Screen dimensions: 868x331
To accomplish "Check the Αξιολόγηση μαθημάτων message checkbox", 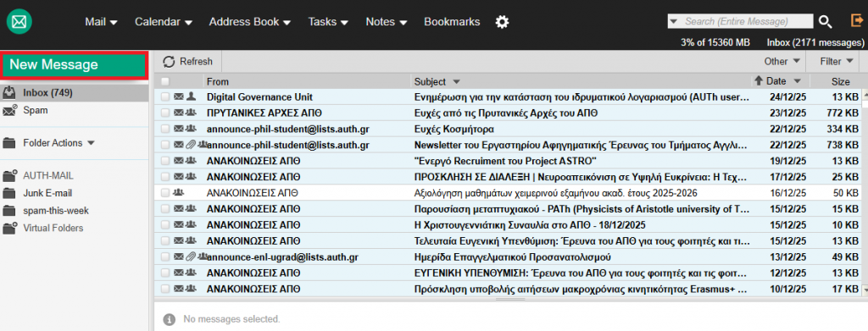I will point(165,193).
